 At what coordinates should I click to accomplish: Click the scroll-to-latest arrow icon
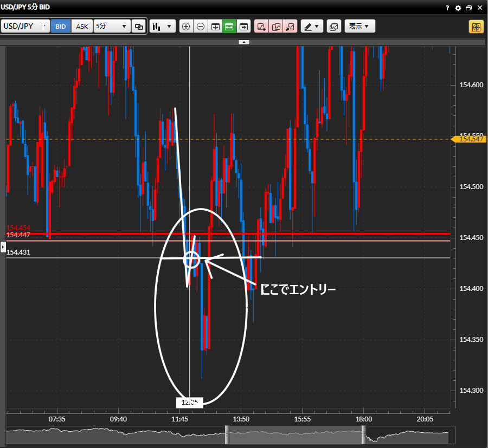pos(244,27)
